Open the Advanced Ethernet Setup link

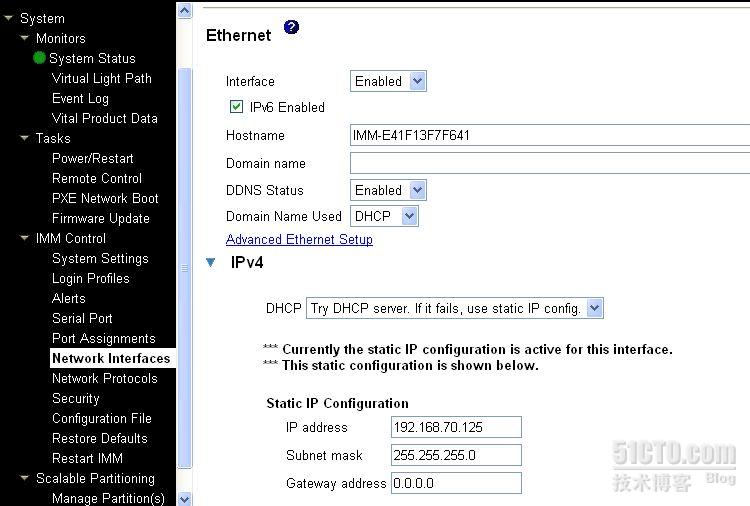click(299, 240)
